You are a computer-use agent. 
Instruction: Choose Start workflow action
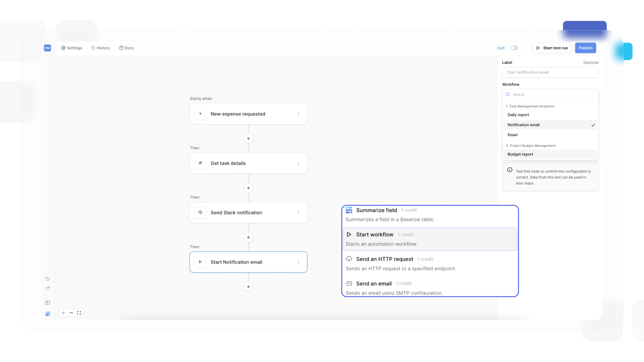tap(430, 239)
